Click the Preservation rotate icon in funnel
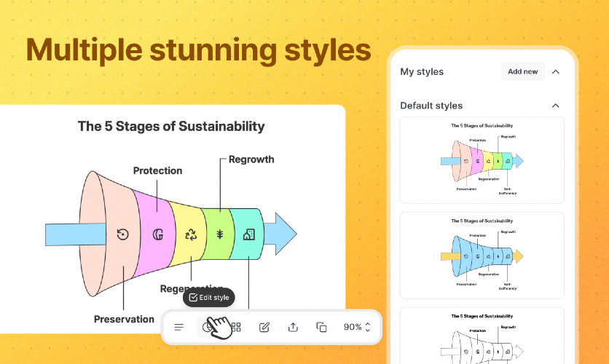 point(122,234)
